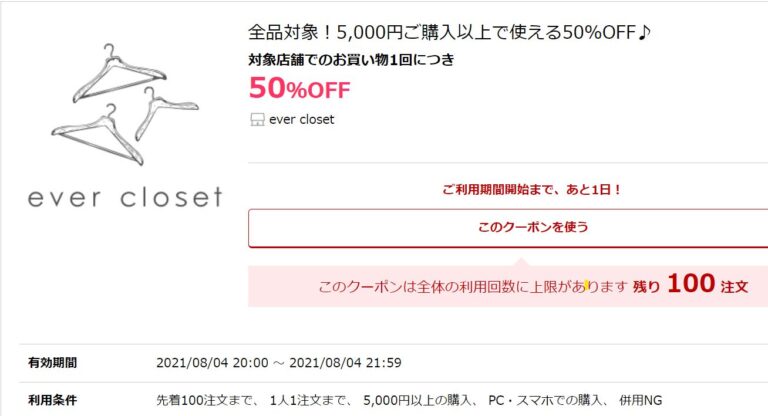
Task: Open the ever closet shop link
Action: pyautogui.click(x=301, y=120)
